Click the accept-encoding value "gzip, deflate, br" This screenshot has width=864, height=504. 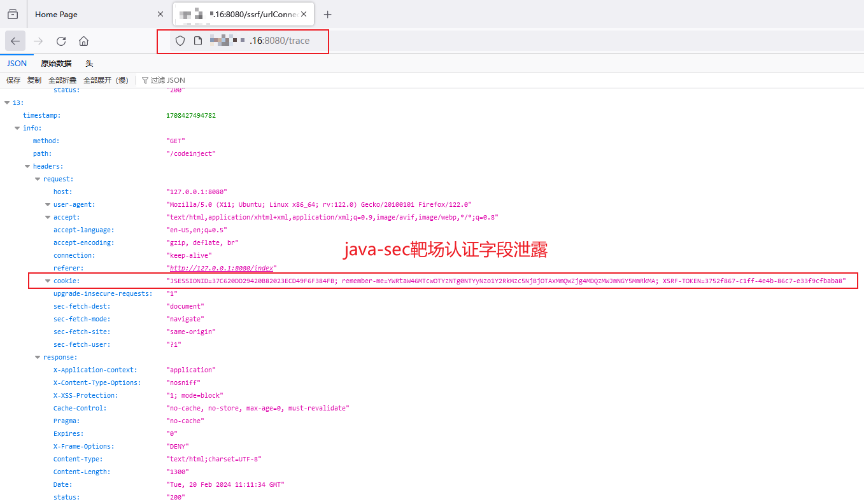[x=202, y=242]
